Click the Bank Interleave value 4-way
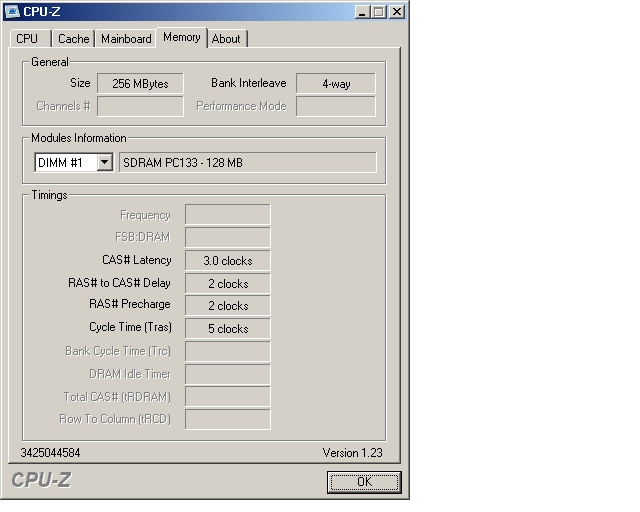This screenshot has width=640, height=512. (x=336, y=84)
